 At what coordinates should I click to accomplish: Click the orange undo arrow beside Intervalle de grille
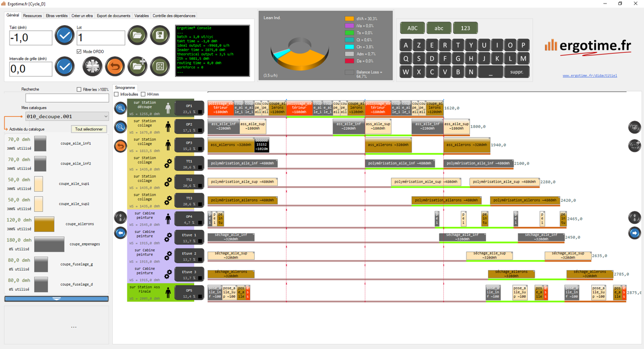(x=115, y=66)
